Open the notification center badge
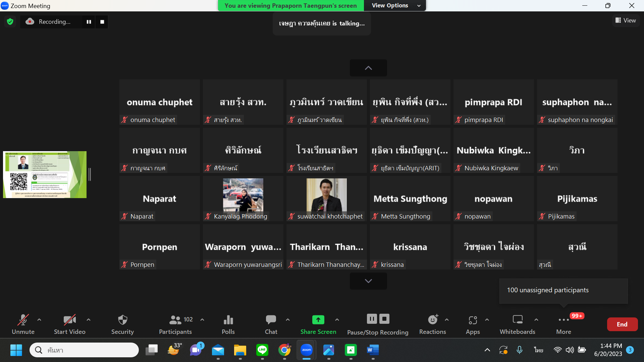The height and width of the screenshot is (362, 644). 630,350
